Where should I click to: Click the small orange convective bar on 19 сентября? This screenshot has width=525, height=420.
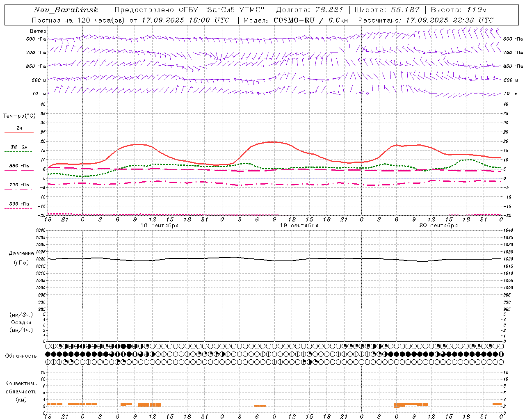(x=260, y=406)
